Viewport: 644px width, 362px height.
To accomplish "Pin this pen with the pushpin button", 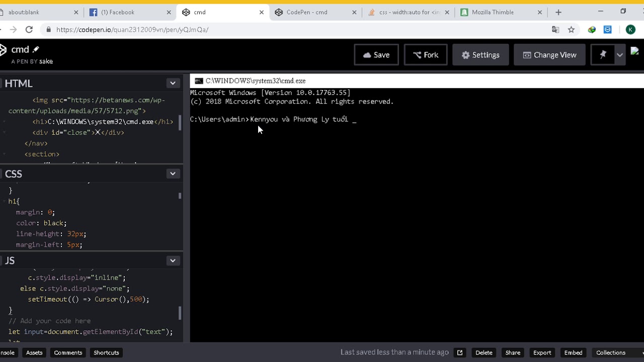I will click(x=603, y=55).
